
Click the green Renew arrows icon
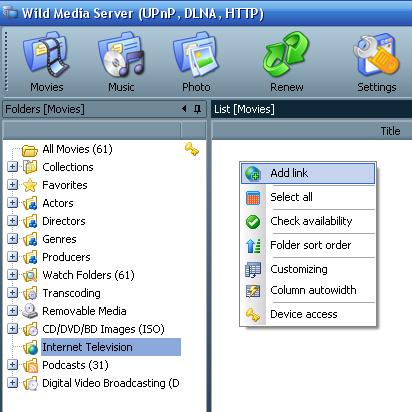pyautogui.click(x=286, y=54)
